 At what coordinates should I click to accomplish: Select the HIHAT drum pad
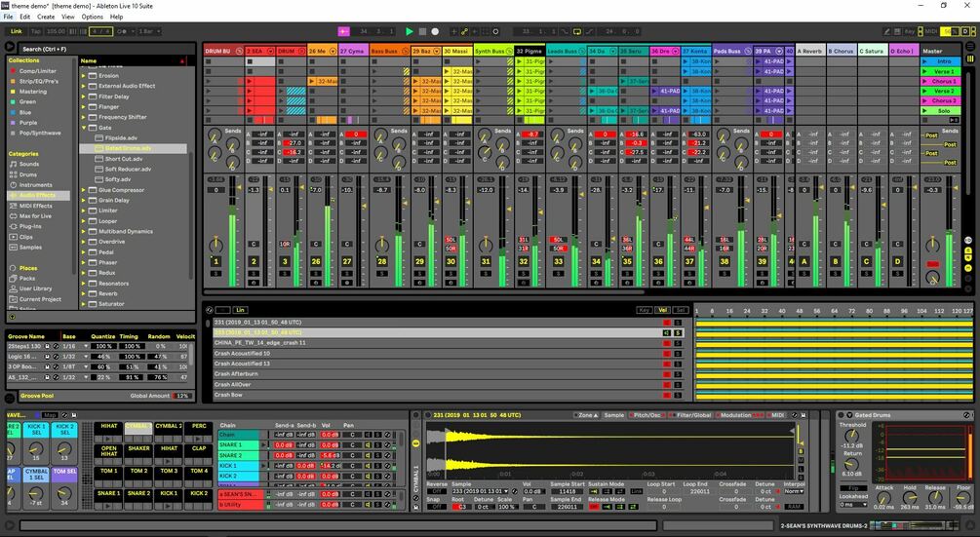click(x=109, y=429)
